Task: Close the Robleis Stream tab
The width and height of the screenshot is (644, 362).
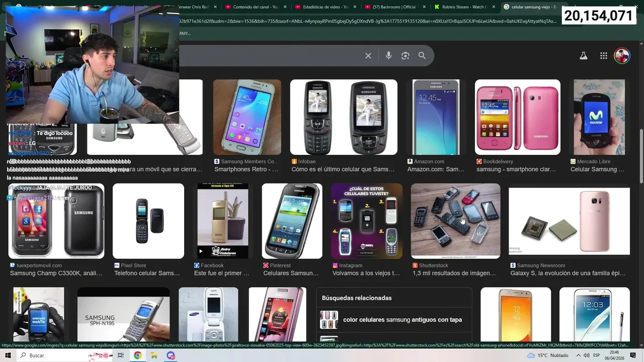Action: click(494, 7)
